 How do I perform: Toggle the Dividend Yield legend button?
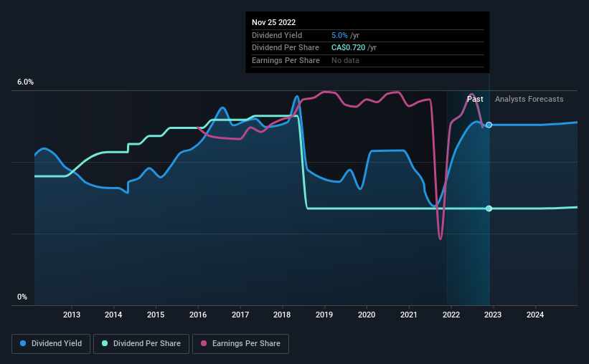(x=51, y=344)
